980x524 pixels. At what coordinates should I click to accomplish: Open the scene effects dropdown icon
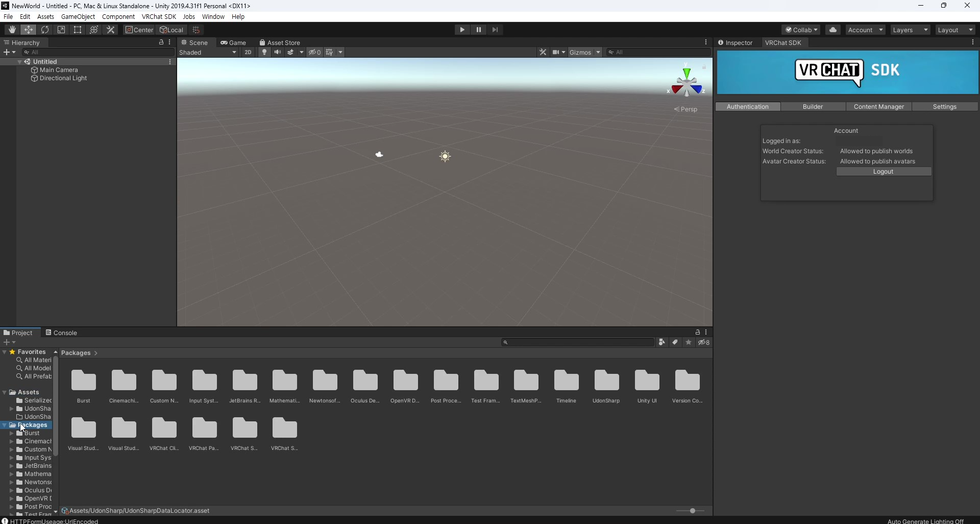(301, 52)
